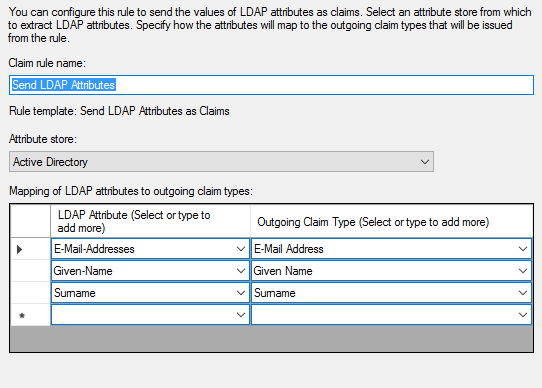This screenshot has height=388, width=542.
Task: Click the 'Attribute store:' label
Action: coord(43,139)
